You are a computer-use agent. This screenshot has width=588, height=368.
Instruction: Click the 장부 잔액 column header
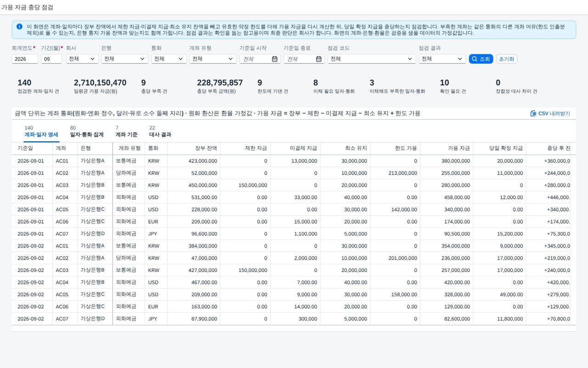pos(194,149)
